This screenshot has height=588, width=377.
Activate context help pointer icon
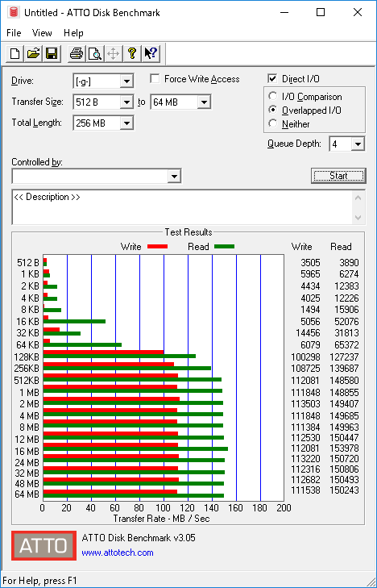click(x=151, y=53)
